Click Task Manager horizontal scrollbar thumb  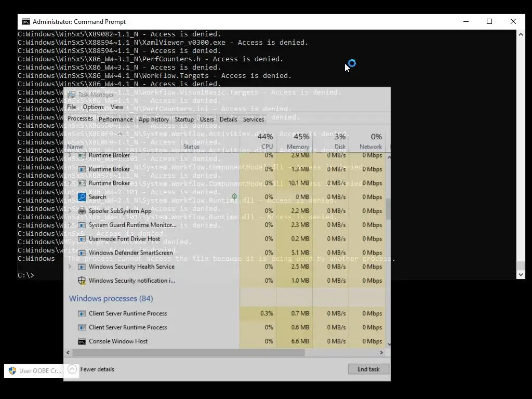click(x=189, y=353)
